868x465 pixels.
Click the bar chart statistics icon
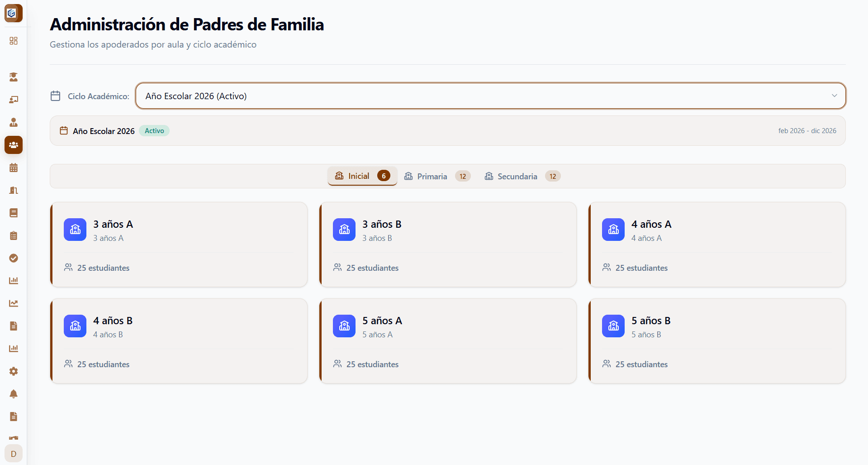(14, 280)
